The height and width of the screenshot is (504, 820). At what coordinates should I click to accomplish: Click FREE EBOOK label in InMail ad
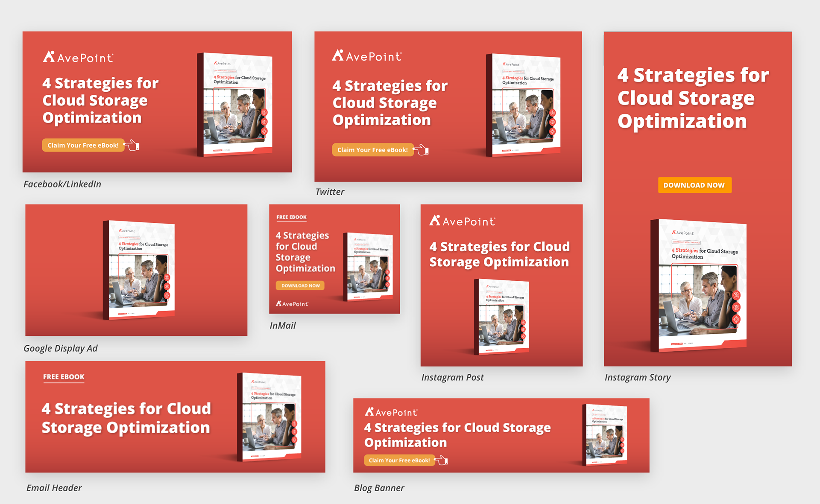292,217
